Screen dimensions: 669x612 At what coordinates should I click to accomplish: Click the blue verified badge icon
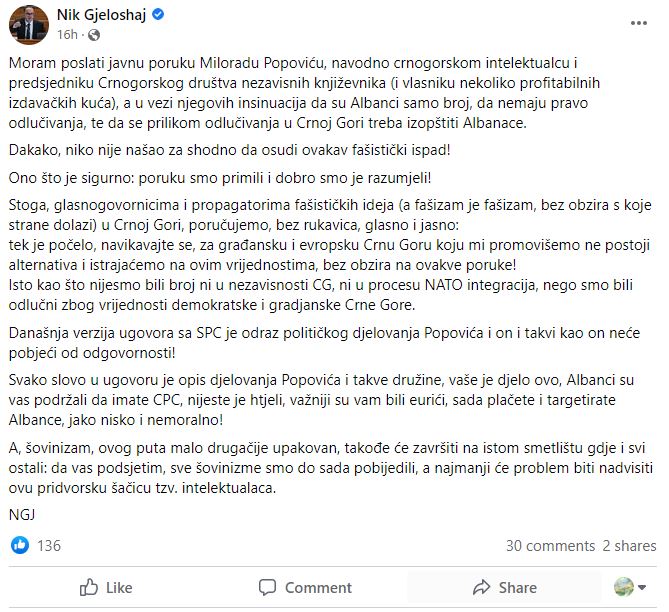coord(158,15)
